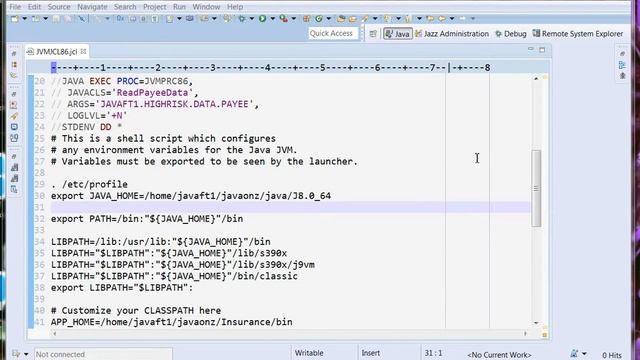This screenshot has height=360, width=640.
Task: Open the Source menu
Action: [59, 7]
